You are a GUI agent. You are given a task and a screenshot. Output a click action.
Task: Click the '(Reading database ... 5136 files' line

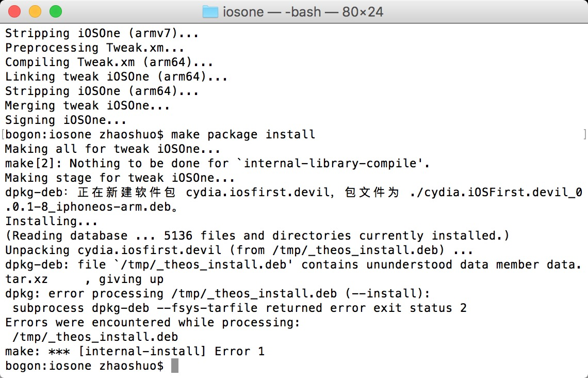point(257,236)
